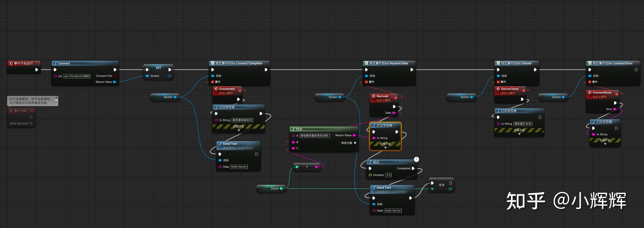Edit Duration value 2.0
The image size is (644, 228).
coord(389,175)
